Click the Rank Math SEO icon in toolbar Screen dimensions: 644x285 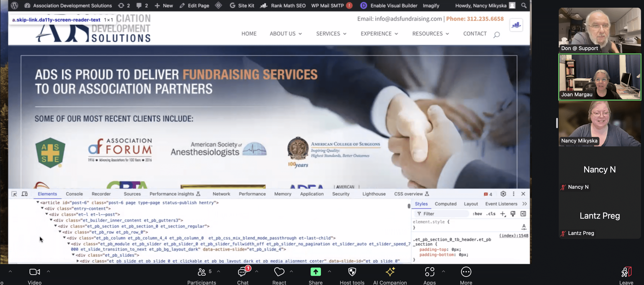[x=263, y=5]
